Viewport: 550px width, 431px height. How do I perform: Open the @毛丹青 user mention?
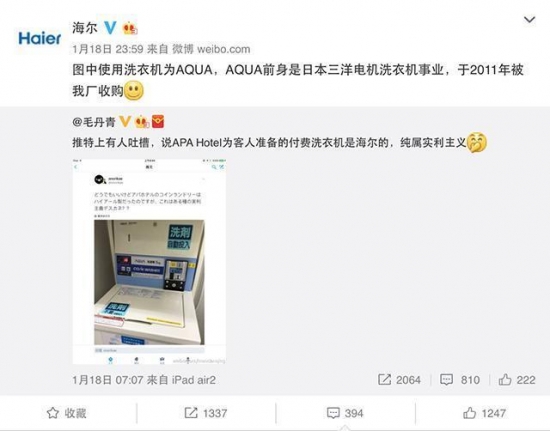pyautogui.click(x=94, y=122)
